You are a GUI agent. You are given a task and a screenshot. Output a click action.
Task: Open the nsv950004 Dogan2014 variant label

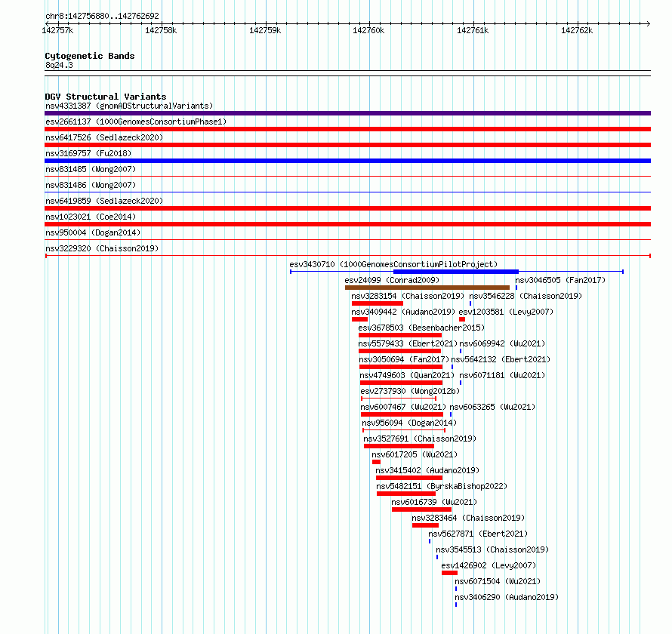pos(93,232)
